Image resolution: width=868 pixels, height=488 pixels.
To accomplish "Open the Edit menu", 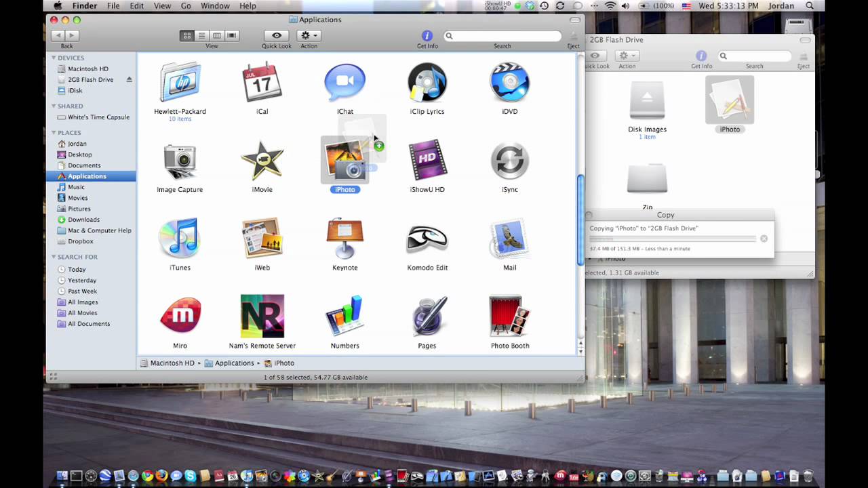I will pyautogui.click(x=137, y=6).
